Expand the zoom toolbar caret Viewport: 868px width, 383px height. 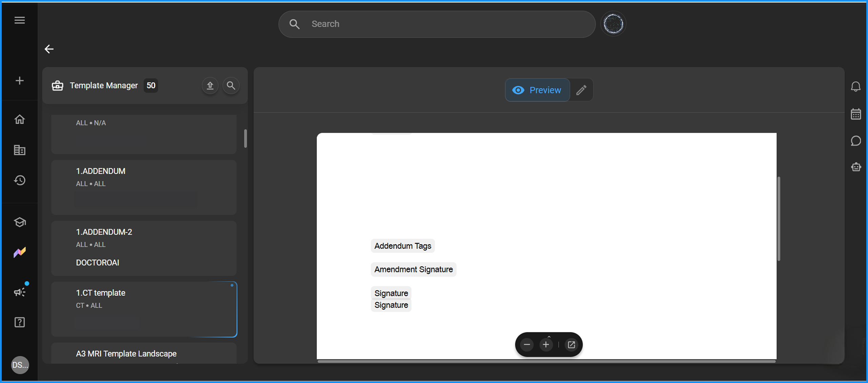pyautogui.click(x=549, y=336)
